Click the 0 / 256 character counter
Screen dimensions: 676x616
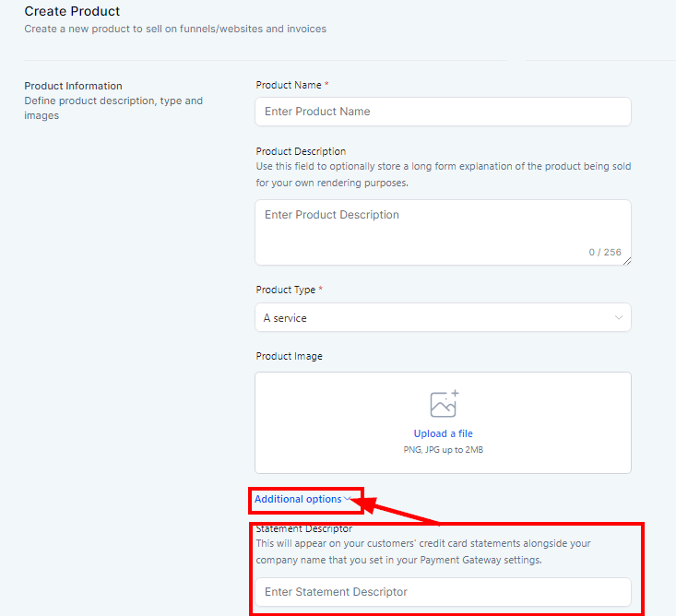click(605, 252)
